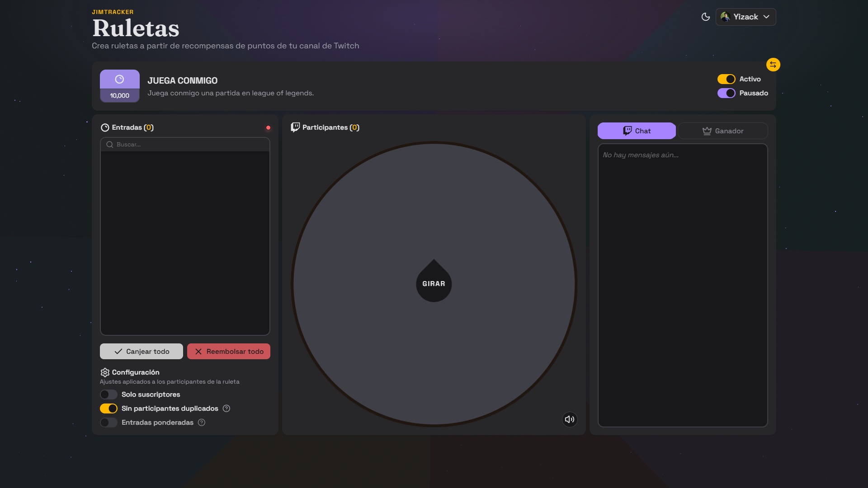This screenshot has height=488, width=868.
Task: Click the JUEGA CONMIGO title
Action: [x=183, y=80]
